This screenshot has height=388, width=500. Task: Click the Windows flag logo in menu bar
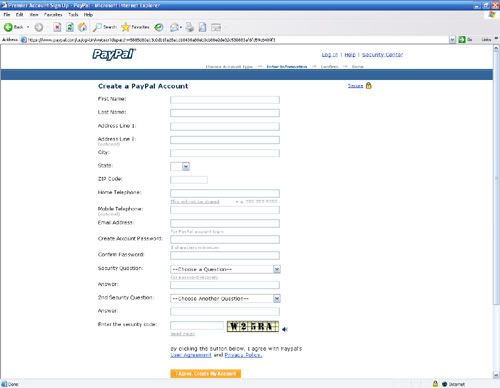click(x=492, y=15)
